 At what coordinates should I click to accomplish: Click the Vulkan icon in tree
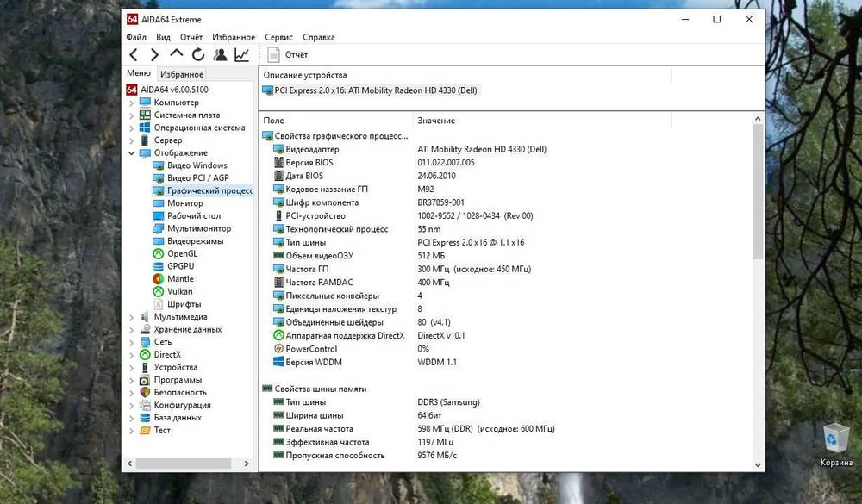[159, 292]
